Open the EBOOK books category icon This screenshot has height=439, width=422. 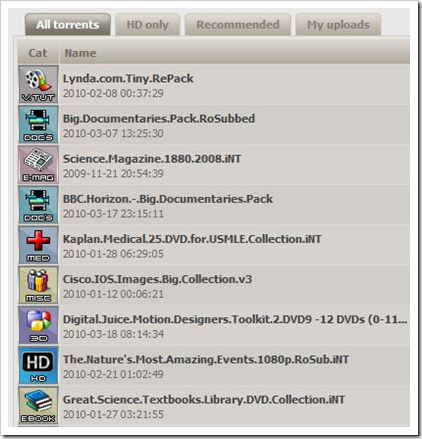point(38,405)
